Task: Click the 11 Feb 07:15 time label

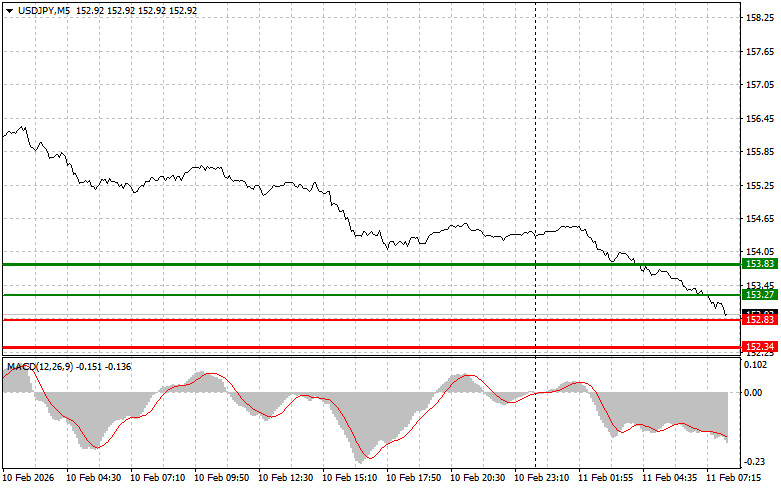Action: tap(733, 478)
